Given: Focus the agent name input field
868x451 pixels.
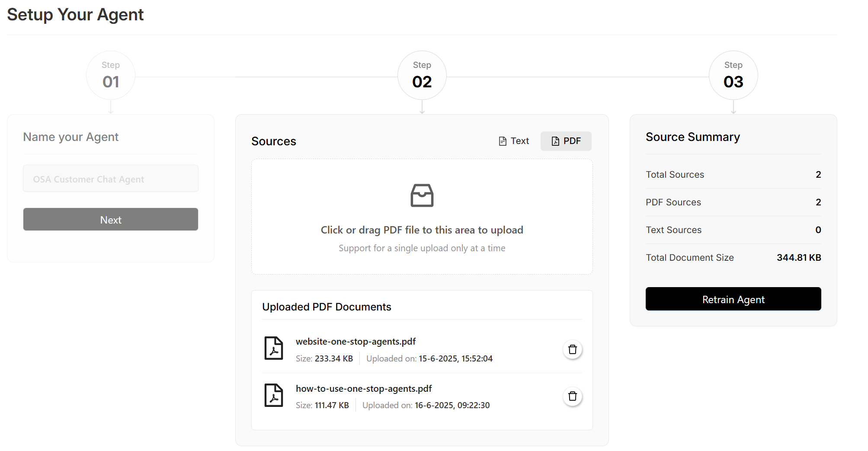Looking at the screenshot, I should [111, 179].
